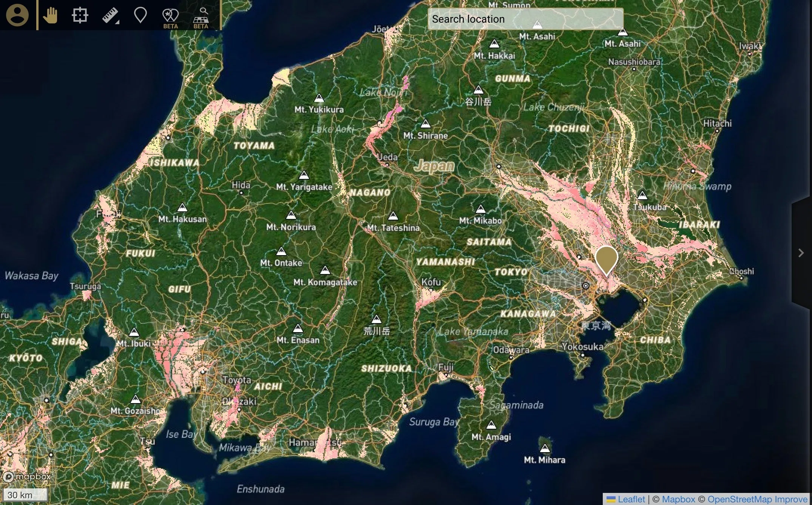
Task: Click the 30 km scale bar
Action: [x=25, y=495]
